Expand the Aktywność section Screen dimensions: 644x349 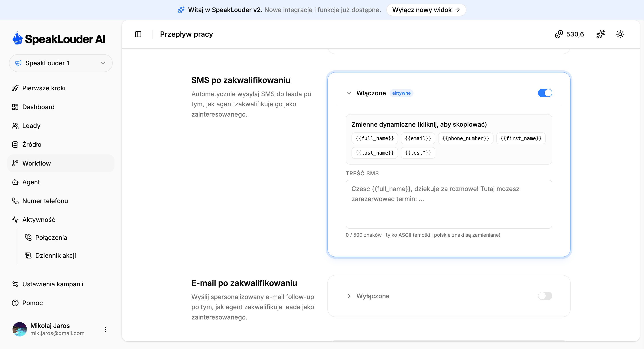tap(61, 220)
